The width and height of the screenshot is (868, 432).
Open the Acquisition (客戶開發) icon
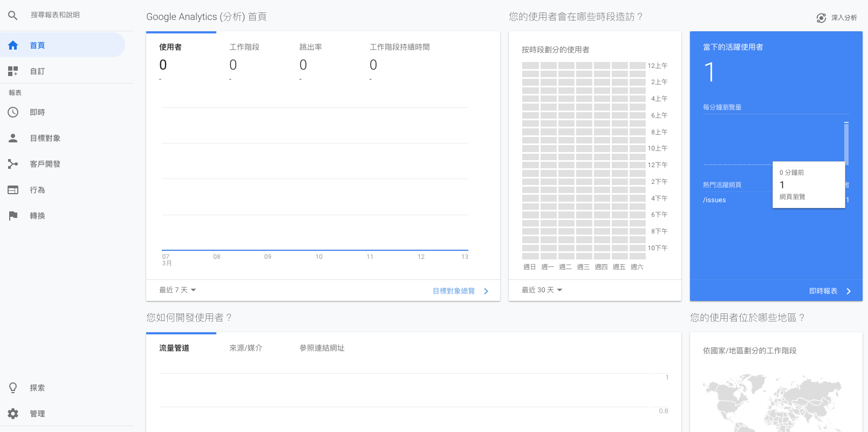pos(13,164)
